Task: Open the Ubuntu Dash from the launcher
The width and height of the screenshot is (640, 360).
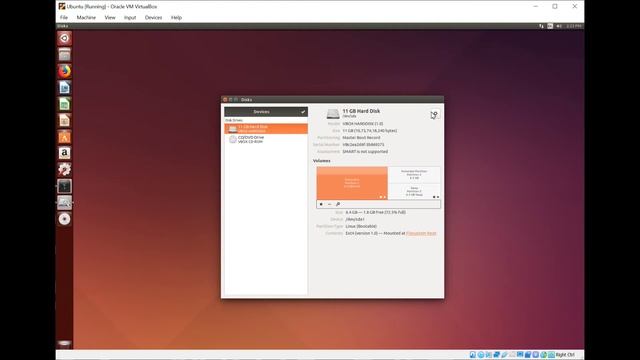Action: [x=64, y=38]
